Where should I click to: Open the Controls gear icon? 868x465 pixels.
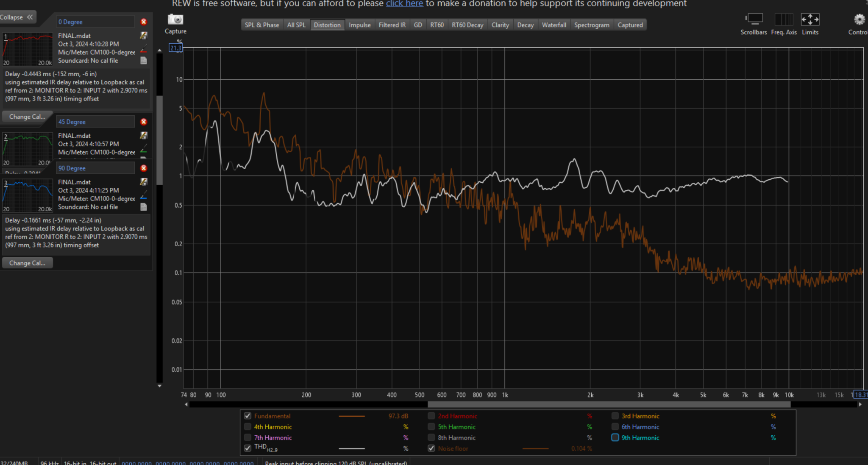(859, 19)
